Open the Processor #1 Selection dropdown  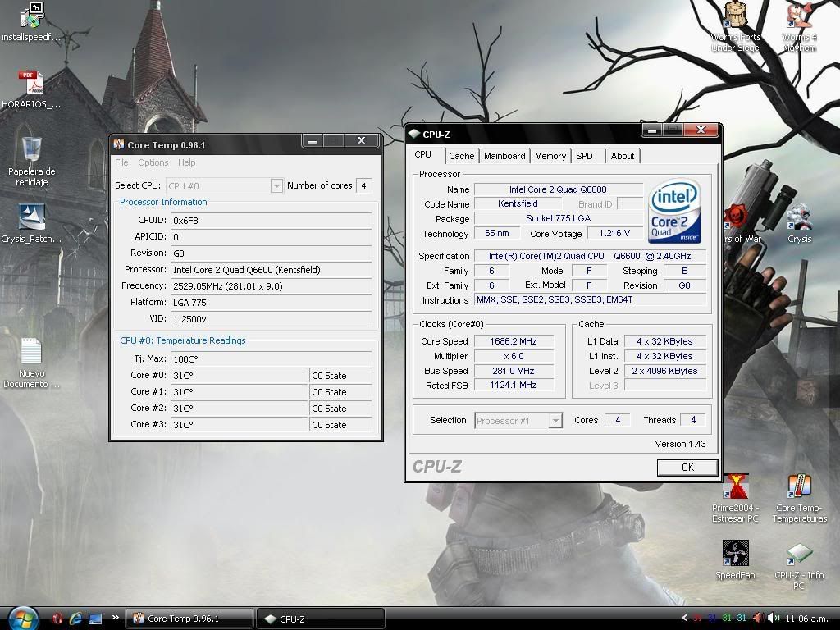518,421
